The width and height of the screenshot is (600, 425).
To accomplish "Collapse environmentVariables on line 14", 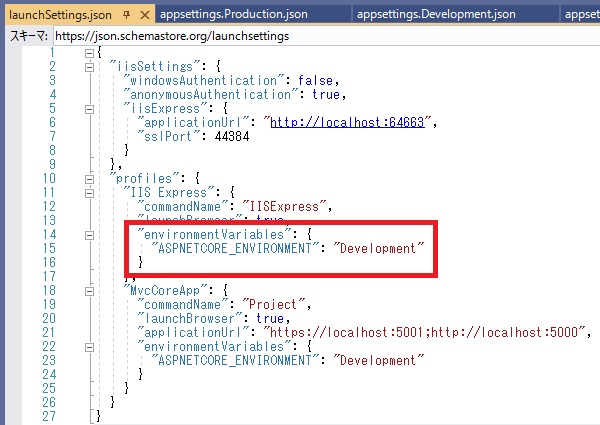I will click(x=89, y=235).
